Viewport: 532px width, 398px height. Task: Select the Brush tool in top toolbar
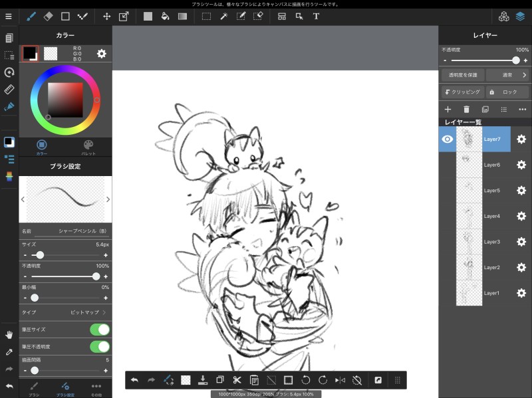pos(31,16)
